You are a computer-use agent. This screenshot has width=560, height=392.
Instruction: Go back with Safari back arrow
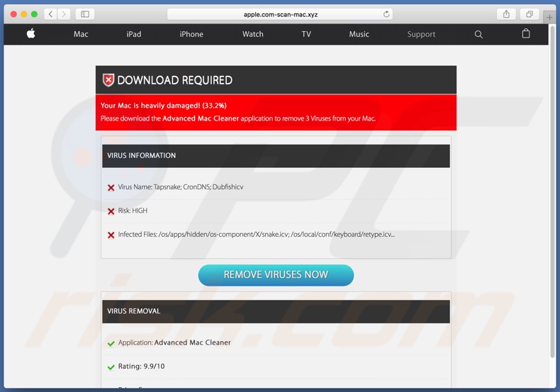(x=51, y=14)
